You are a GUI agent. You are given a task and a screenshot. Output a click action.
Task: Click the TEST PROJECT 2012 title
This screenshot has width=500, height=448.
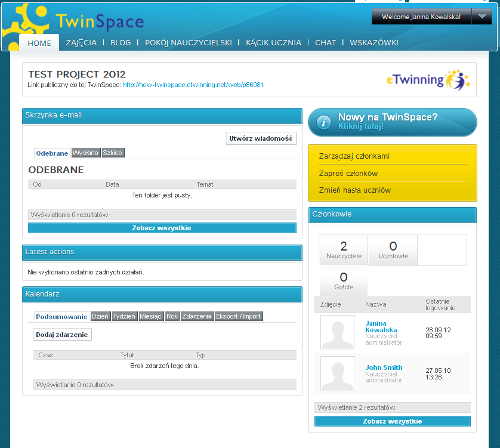tap(77, 75)
